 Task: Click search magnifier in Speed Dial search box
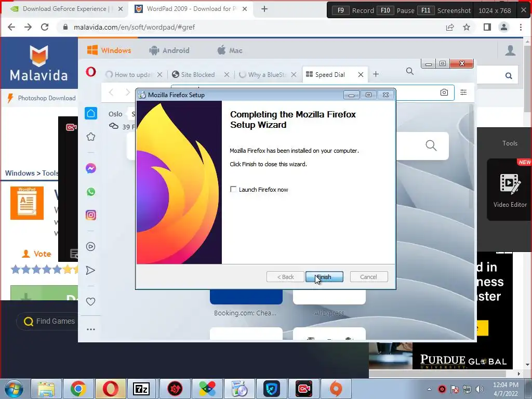[431, 145]
